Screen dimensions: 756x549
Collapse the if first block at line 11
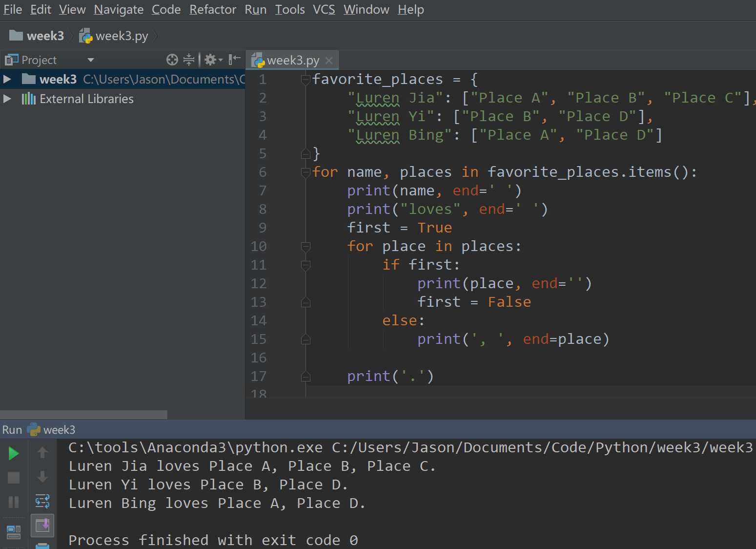pyautogui.click(x=306, y=265)
